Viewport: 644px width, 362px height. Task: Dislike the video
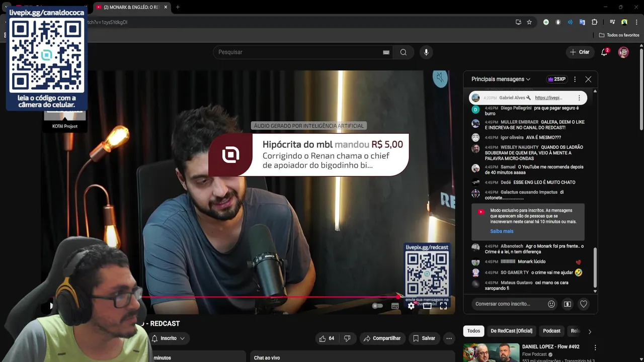point(347,338)
